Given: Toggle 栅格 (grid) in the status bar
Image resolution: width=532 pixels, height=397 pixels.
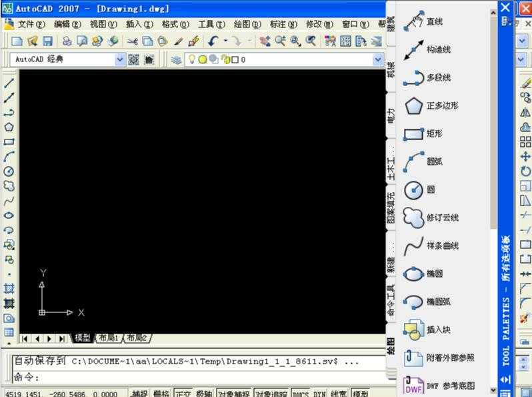Looking at the screenshot, I should pyautogui.click(x=161, y=393).
